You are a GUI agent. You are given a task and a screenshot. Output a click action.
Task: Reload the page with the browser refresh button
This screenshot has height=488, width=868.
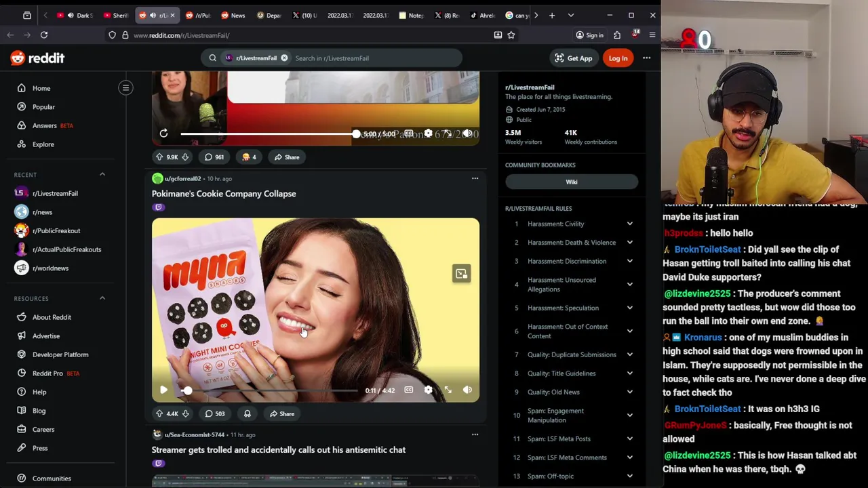click(43, 35)
